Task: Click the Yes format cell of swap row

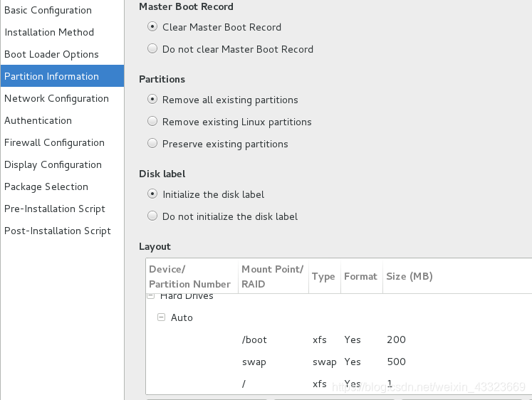Action: [353, 362]
